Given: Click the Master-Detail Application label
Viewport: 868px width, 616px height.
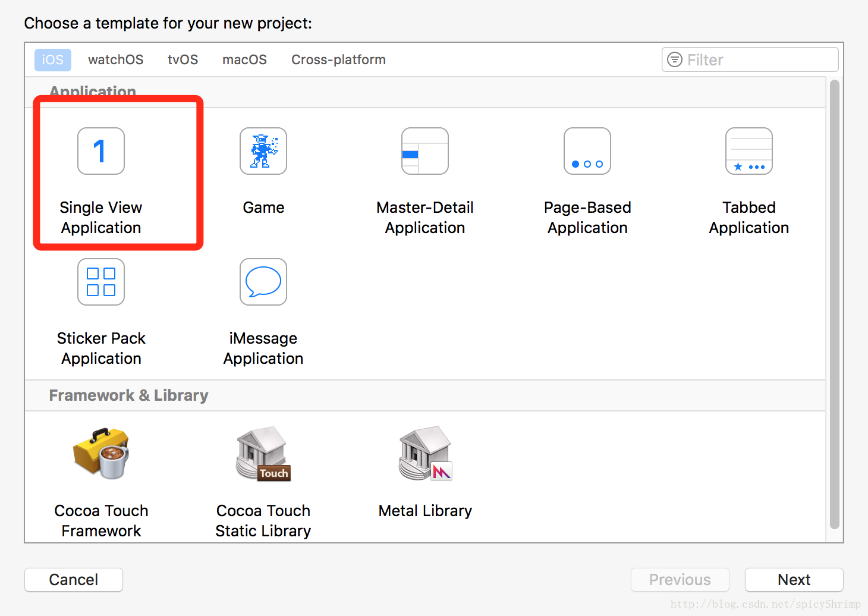Looking at the screenshot, I should tap(425, 218).
